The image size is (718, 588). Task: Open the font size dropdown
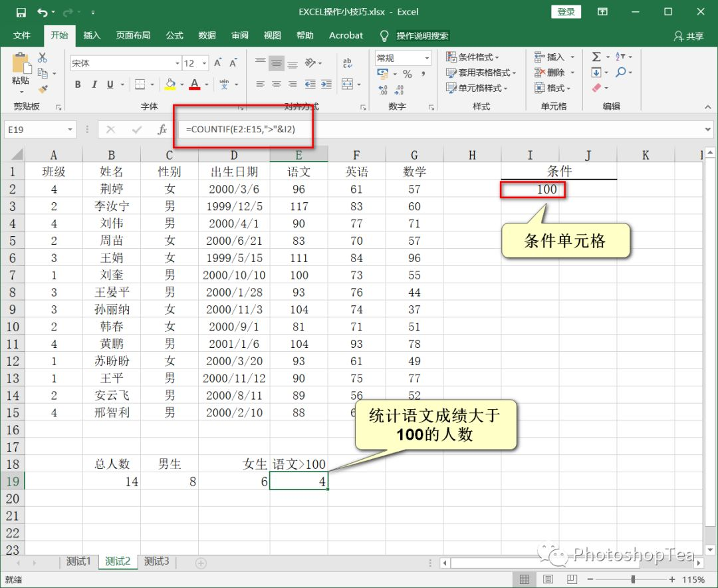tap(204, 63)
